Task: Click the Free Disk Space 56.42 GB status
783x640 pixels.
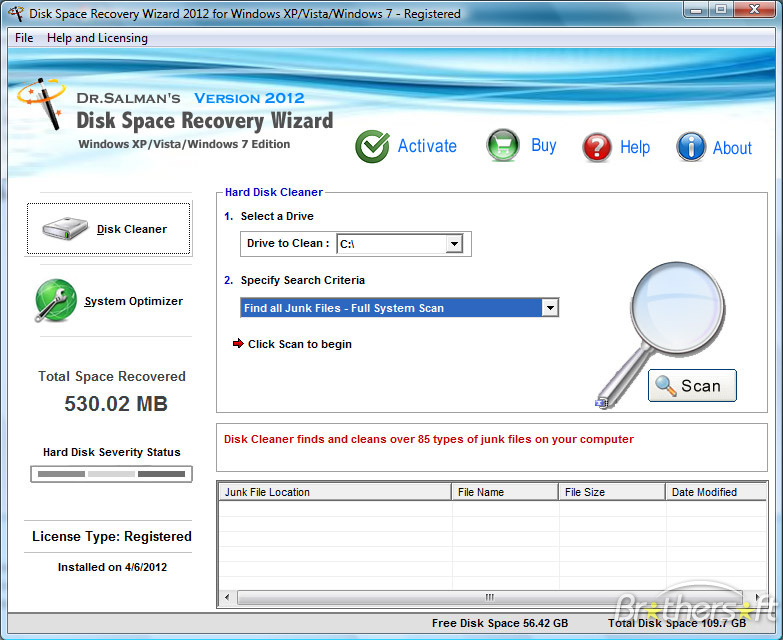Action: pyautogui.click(x=500, y=623)
